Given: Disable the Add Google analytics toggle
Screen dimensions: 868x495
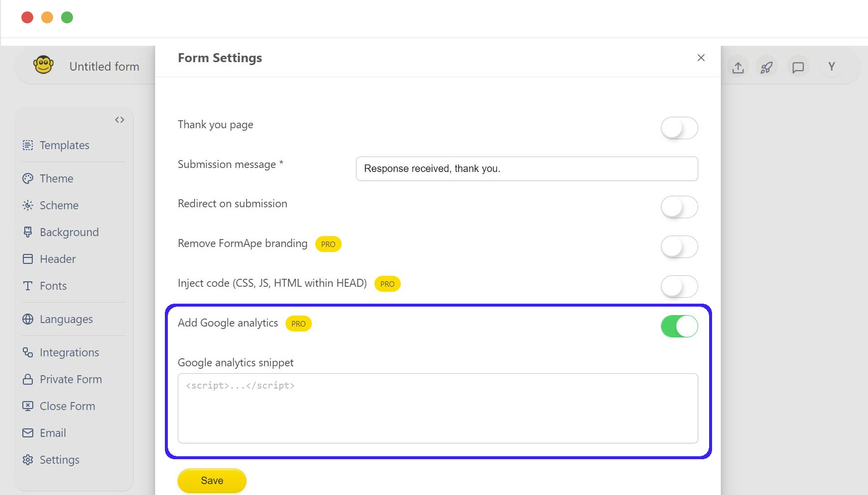Looking at the screenshot, I should point(679,327).
